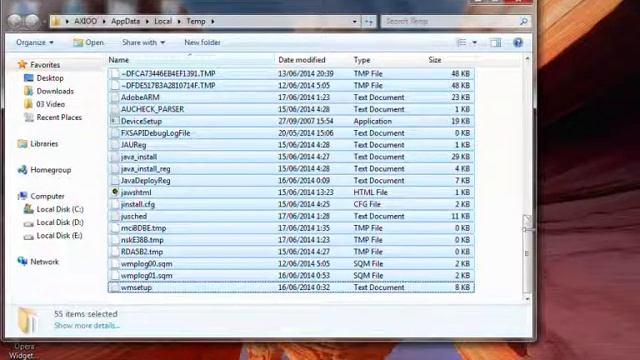Change view using the view icon
The width and height of the screenshot is (640, 360).
point(461,42)
